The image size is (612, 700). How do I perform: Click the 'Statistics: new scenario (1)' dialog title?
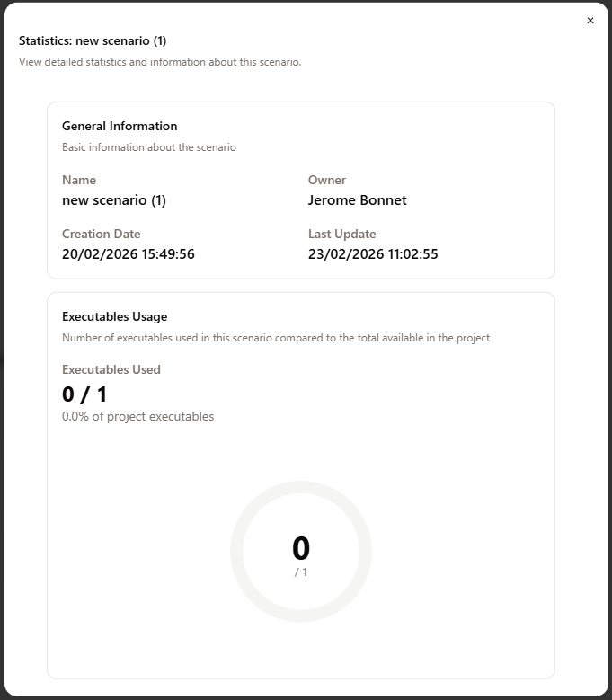93,40
